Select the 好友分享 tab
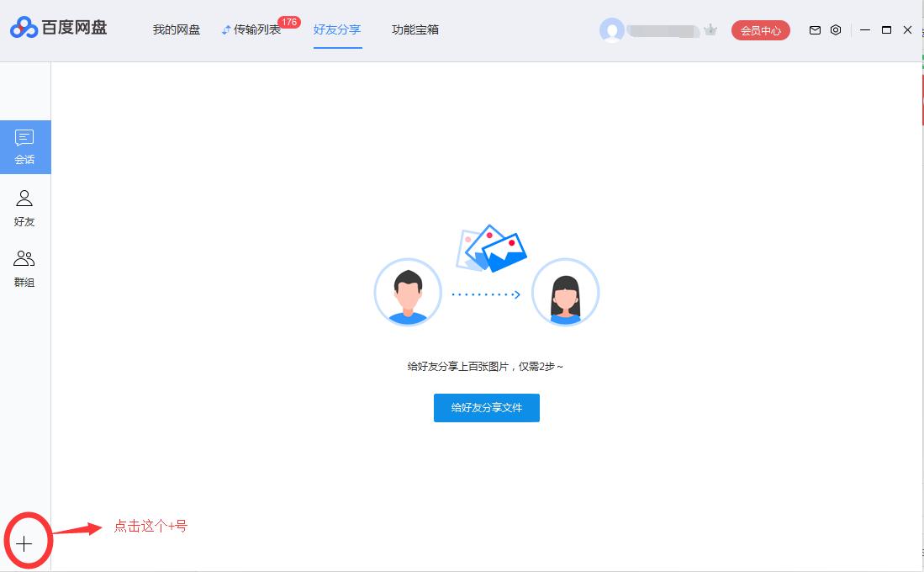The width and height of the screenshot is (924, 572). 337,29
